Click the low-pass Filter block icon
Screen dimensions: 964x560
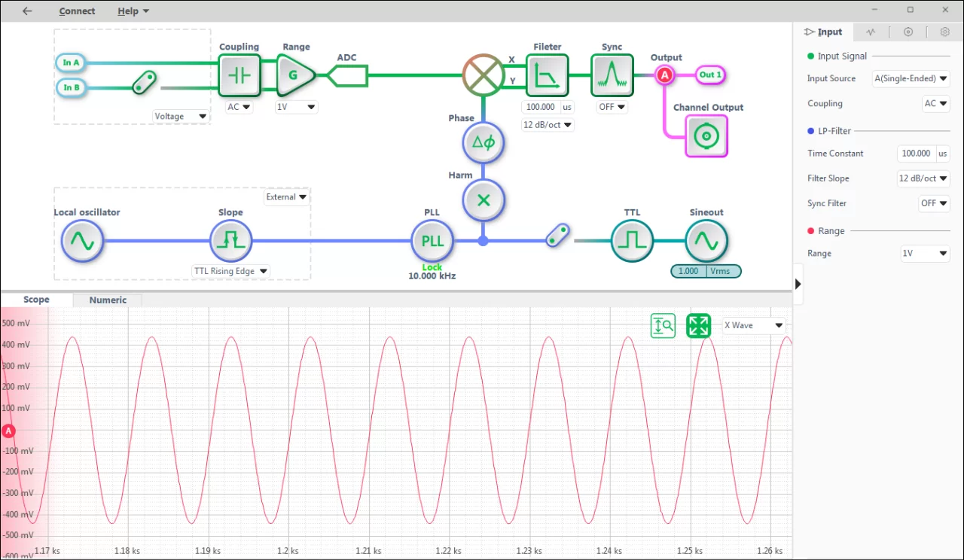547,75
